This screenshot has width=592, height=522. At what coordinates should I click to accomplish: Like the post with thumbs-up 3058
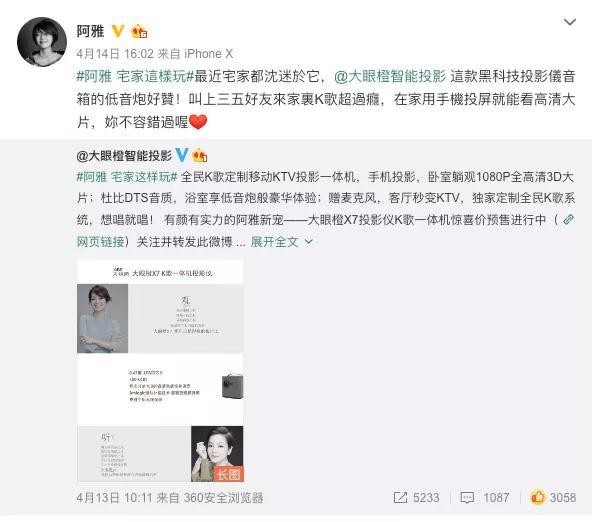pos(553,497)
